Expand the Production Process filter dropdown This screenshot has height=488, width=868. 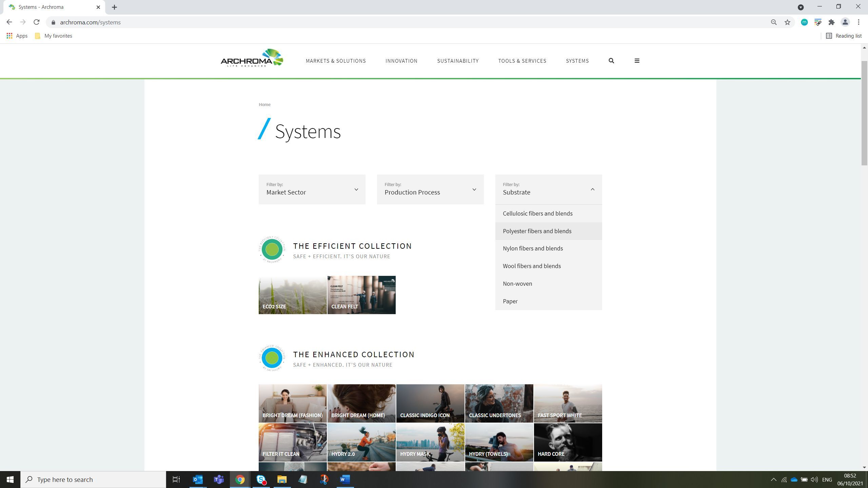click(x=430, y=189)
